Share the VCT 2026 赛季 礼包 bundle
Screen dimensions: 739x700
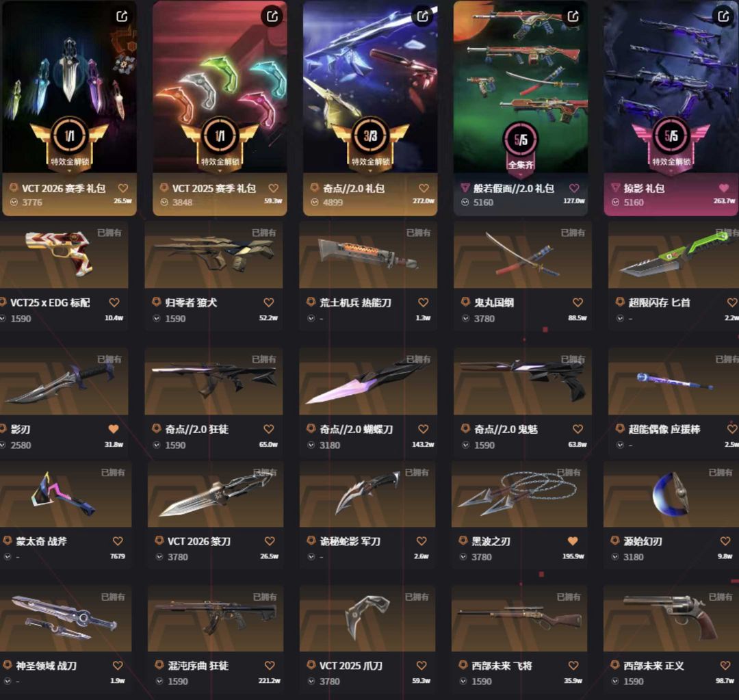(122, 16)
